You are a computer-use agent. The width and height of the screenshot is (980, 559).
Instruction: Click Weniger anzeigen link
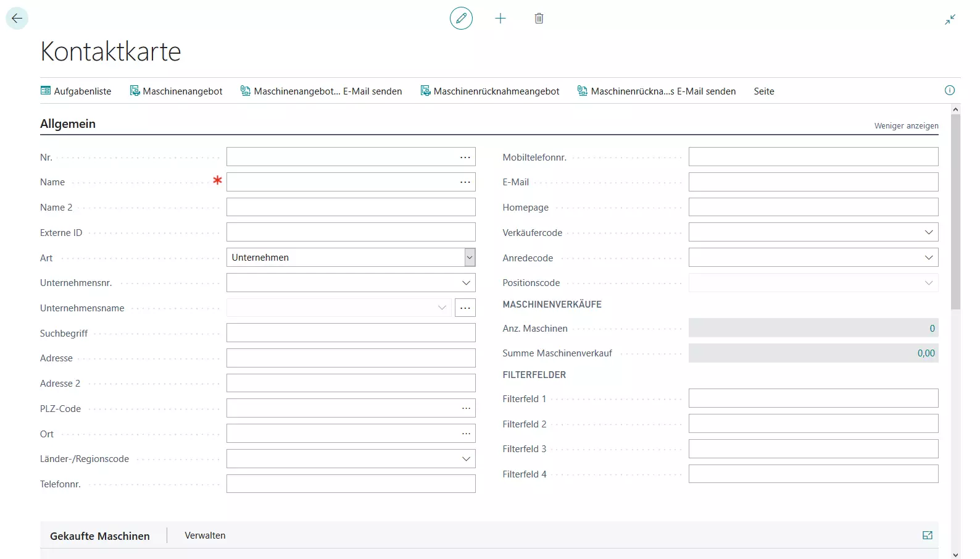pyautogui.click(x=906, y=125)
